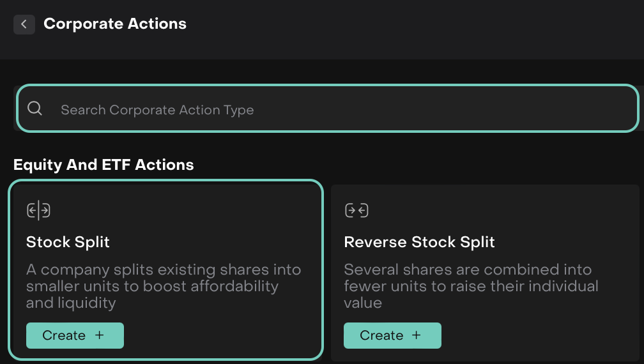This screenshot has width=644, height=364.
Task: Click the plus icon on Stock Split's Create button
Action: [99, 335]
